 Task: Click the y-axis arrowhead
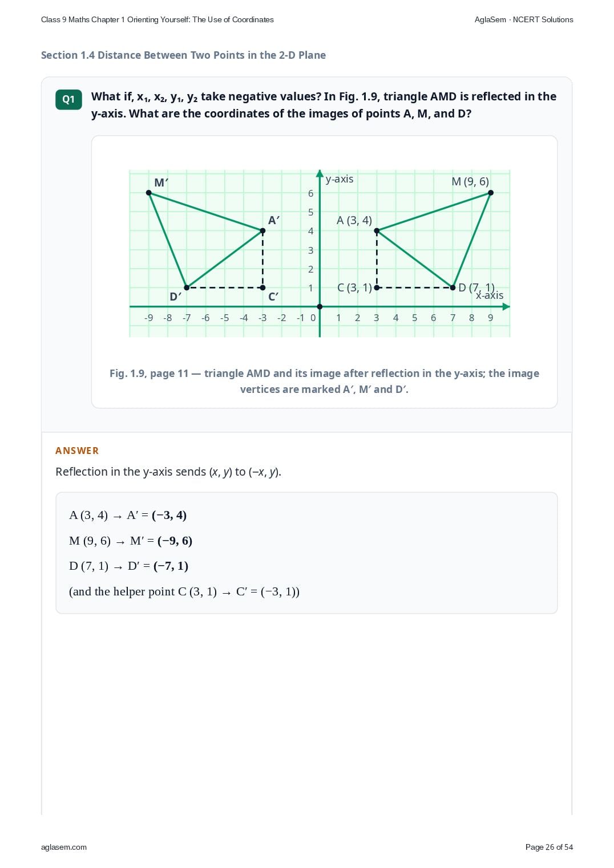pyautogui.click(x=320, y=173)
